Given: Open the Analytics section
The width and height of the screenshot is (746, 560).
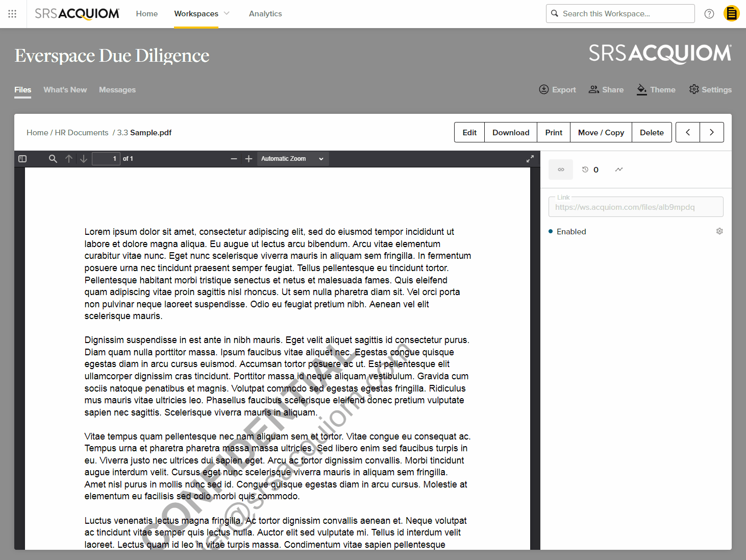Looking at the screenshot, I should [x=265, y=14].
